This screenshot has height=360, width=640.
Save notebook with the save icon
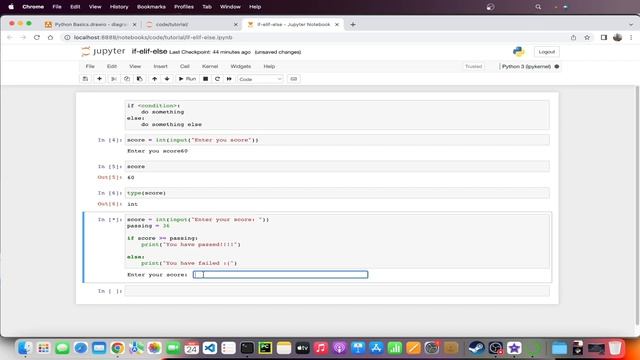pyautogui.click(x=85, y=79)
